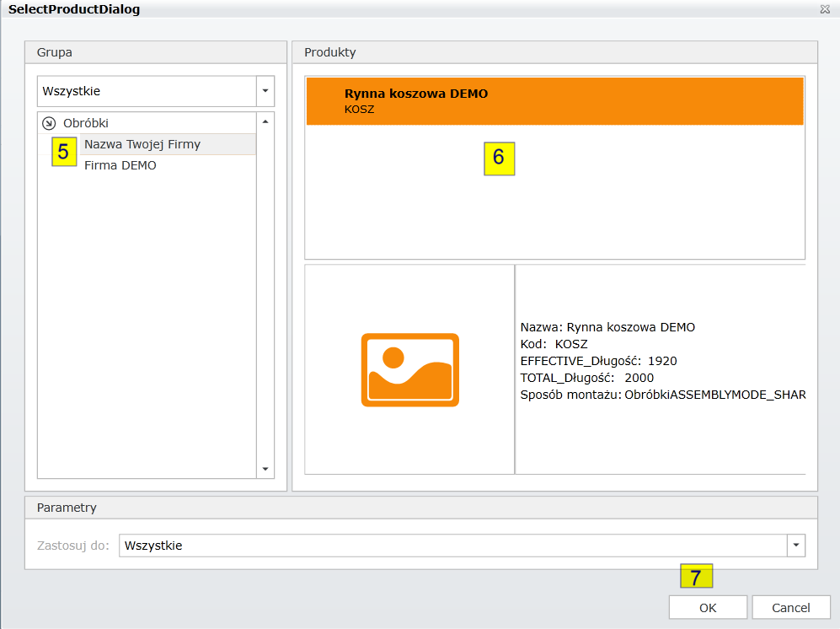Image resolution: width=840 pixels, height=629 pixels.
Task: Click the EFFECTIVE_Długość 1920 detail line
Action: click(x=598, y=361)
